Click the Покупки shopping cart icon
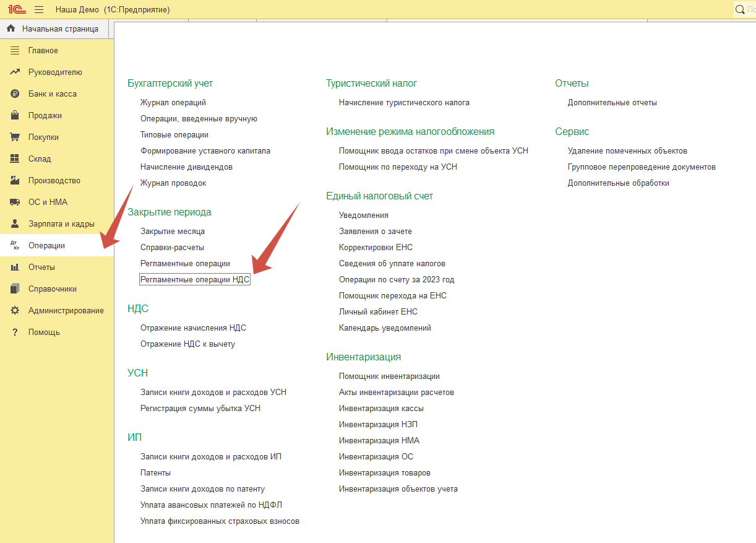Screen dimensions: 756x543 coord(15,137)
